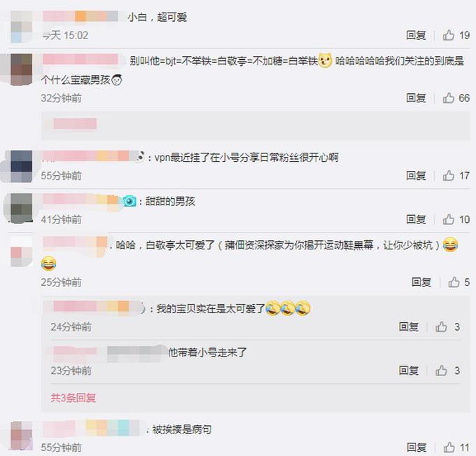The image size is (476, 456).
Task: Open avatar of the vpn最近挂了 commenter
Action: point(21,166)
